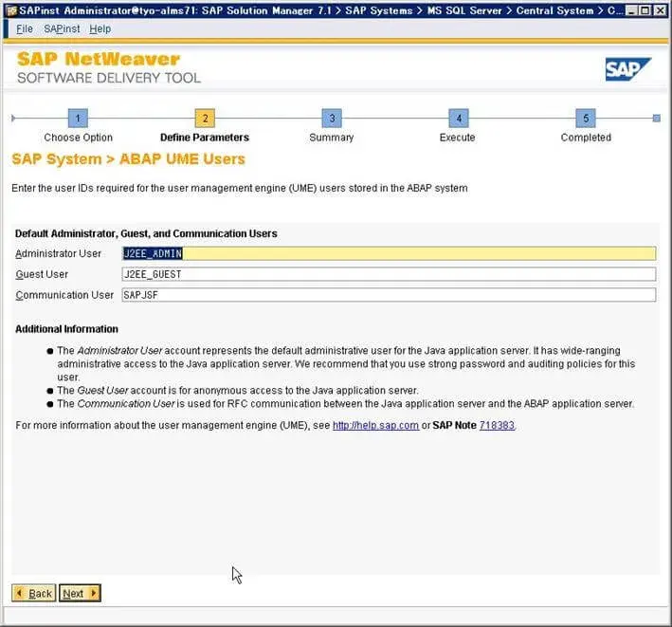Maximize the SAPinst window
Viewport: 672px width, 627px height.
645,10
